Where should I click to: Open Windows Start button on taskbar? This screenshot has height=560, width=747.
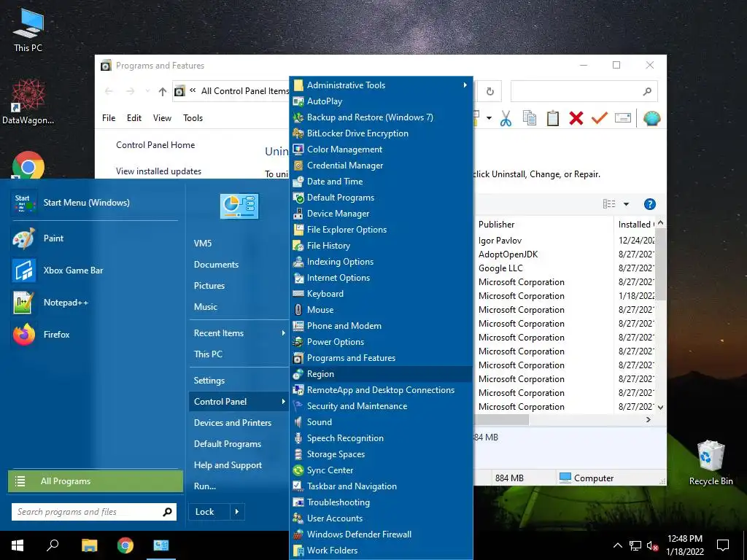(x=18, y=545)
